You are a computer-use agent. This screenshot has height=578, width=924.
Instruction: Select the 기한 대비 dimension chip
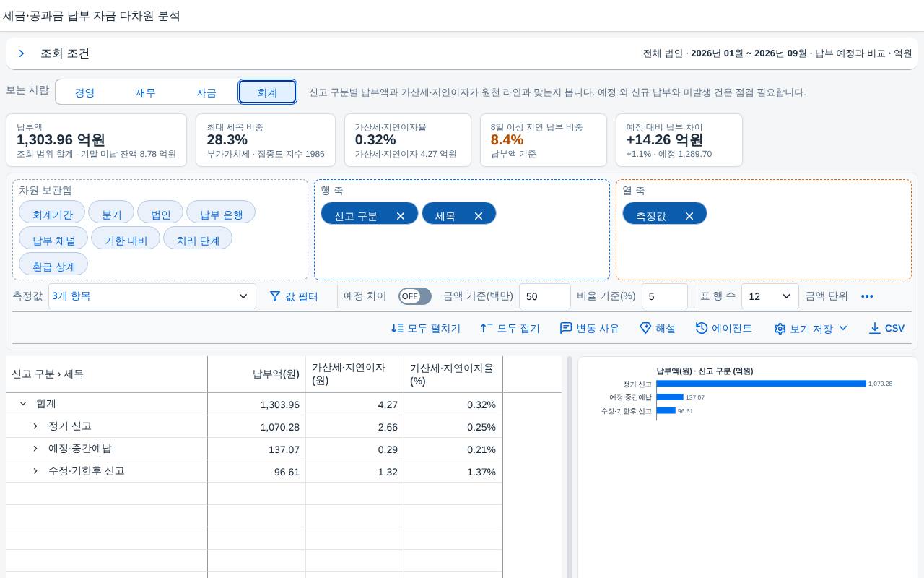pyautogui.click(x=126, y=238)
